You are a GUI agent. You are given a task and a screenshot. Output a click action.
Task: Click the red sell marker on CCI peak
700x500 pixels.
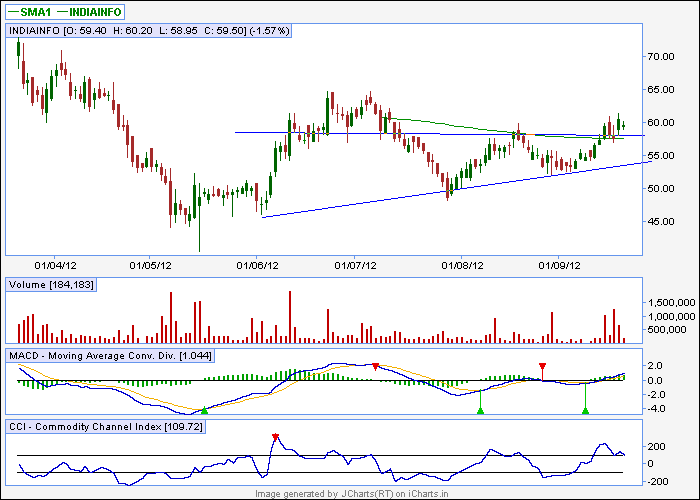[275, 437]
